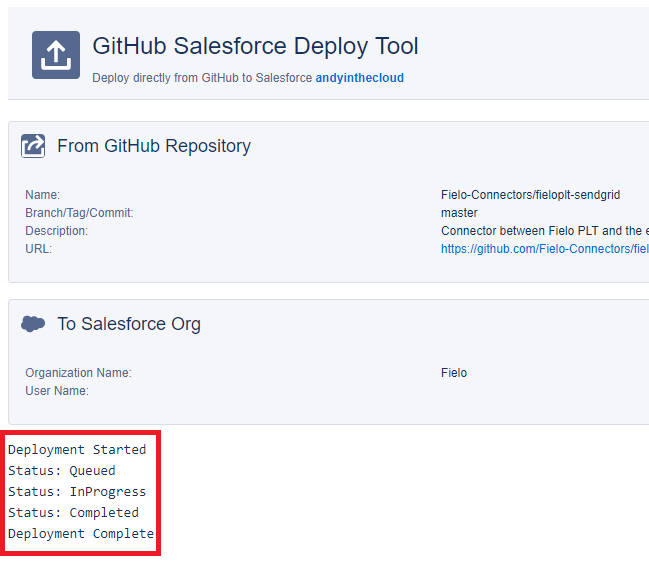The width and height of the screenshot is (649, 565).
Task: Open the github.com/Fielo-Connectors repository URL
Action: [545, 249]
